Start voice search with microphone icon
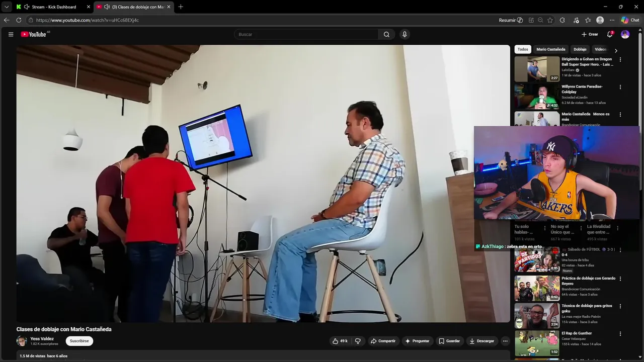The width and height of the screenshot is (644, 362). (x=405, y=34)
